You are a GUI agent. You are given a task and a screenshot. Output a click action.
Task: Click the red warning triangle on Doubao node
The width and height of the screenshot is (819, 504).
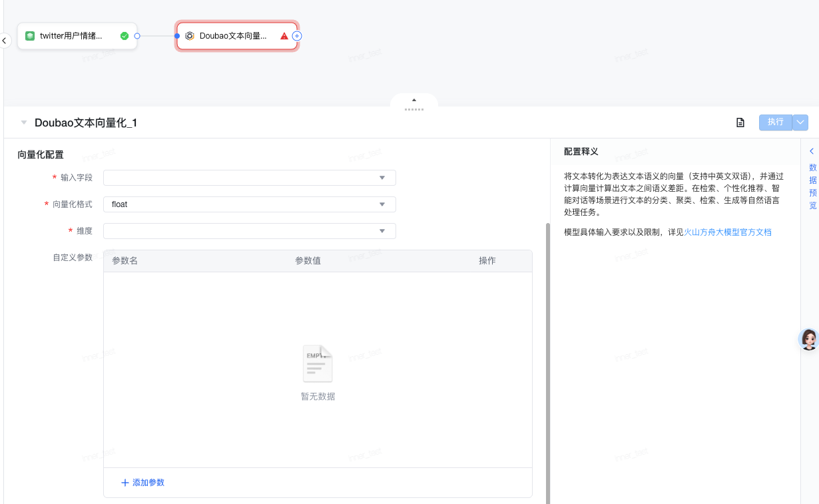(x=284, y=36)
